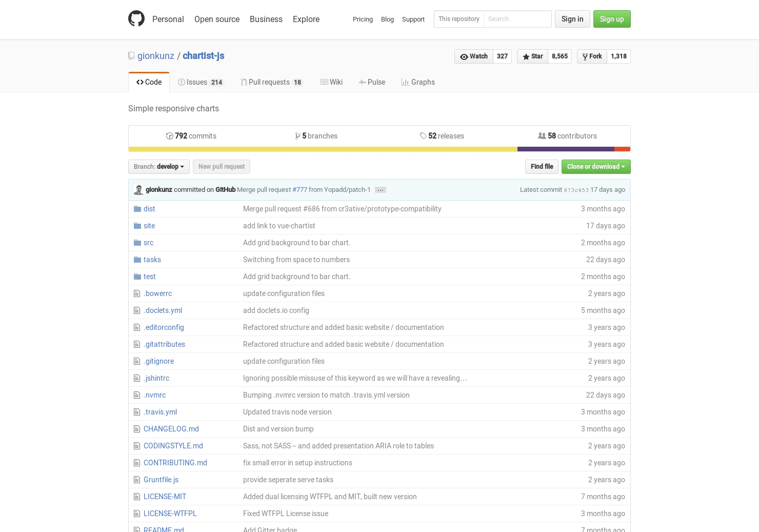
Task: Click the src folder icon
Action: [x=137, y=243]
